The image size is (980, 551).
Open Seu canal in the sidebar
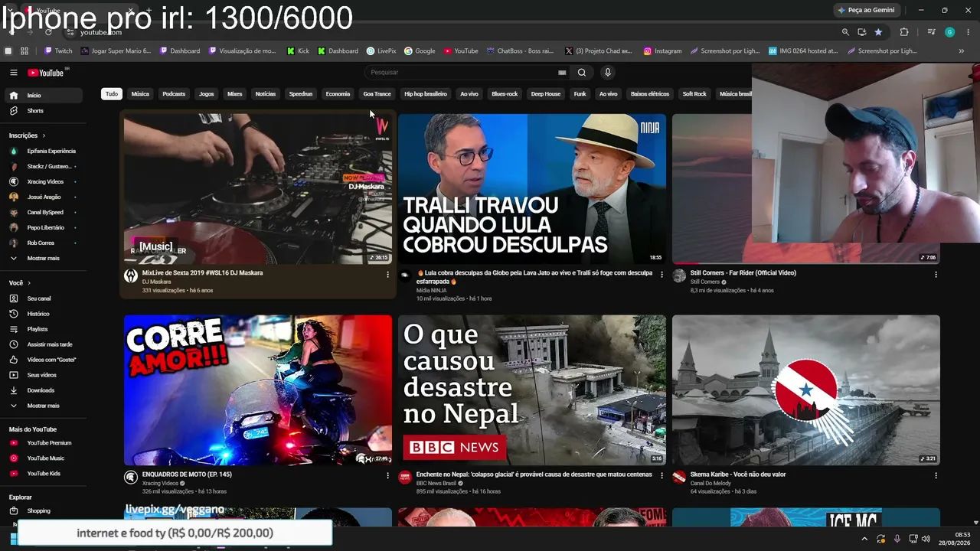[x=43, y=298]
